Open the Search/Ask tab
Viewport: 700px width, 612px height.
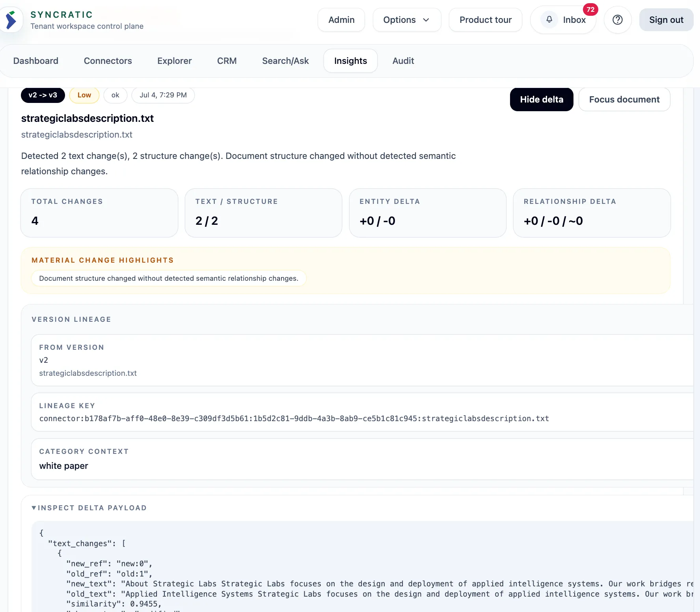285,61
